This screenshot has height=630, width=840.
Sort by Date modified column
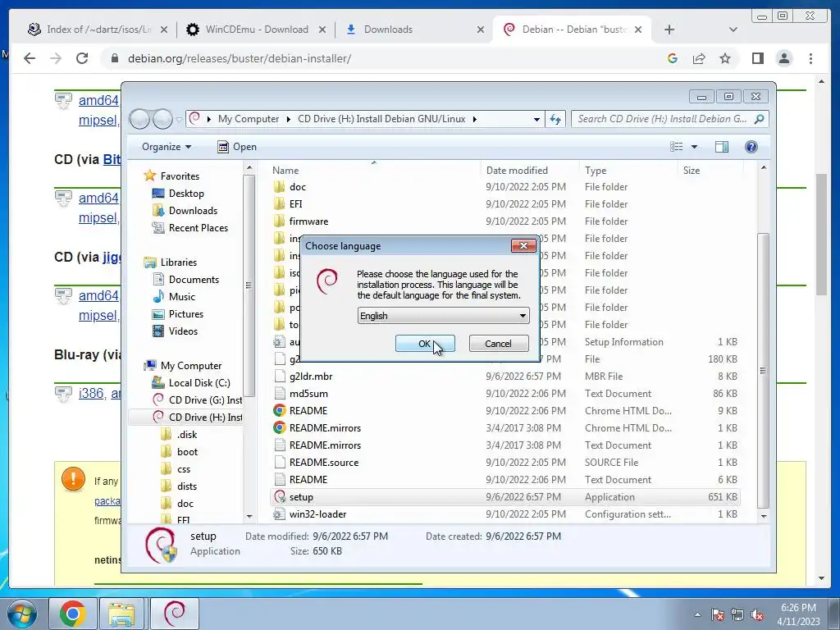pos(517,171)
